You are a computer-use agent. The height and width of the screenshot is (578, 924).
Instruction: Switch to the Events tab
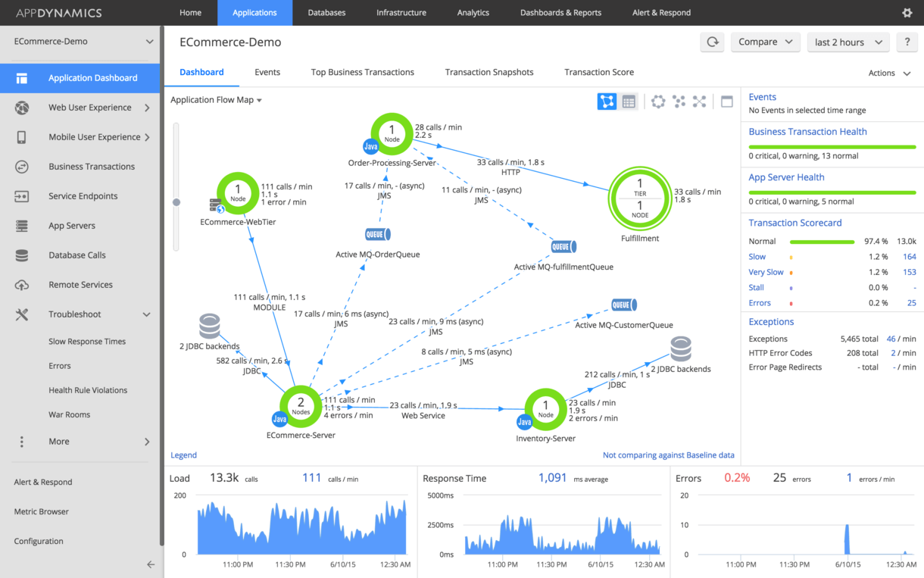[x=267, y=73]
